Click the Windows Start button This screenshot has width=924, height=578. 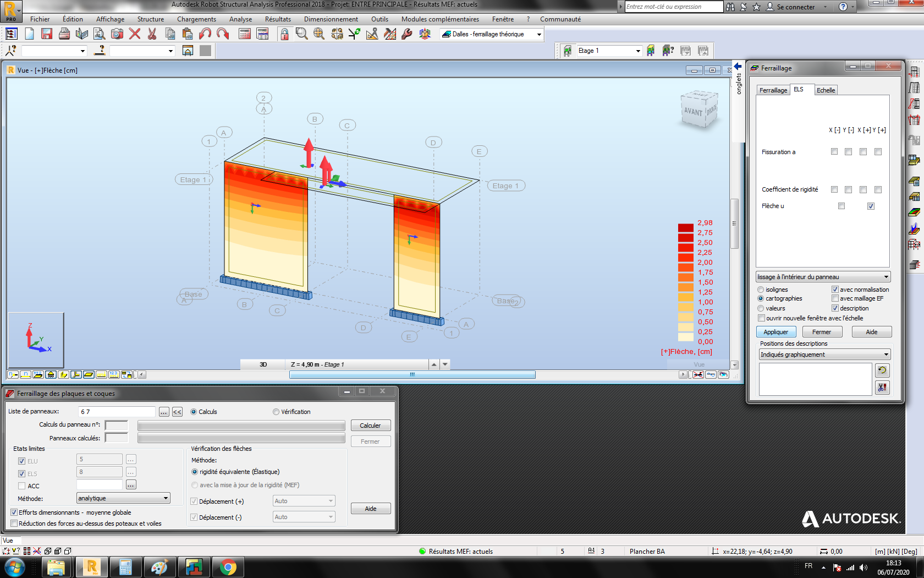click(x=15, y=567)
